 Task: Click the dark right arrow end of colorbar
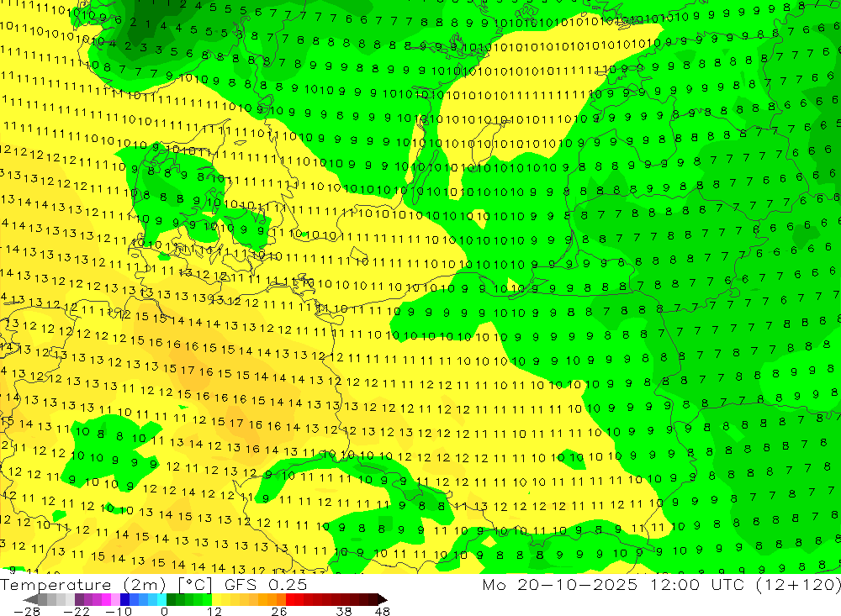(x=383, y=599)
